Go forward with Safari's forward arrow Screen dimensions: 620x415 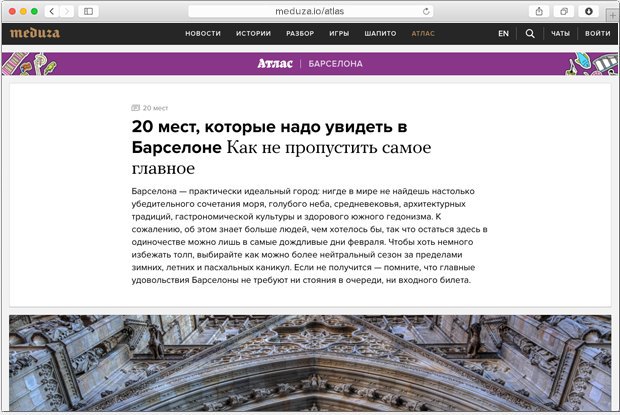point(66,11)
